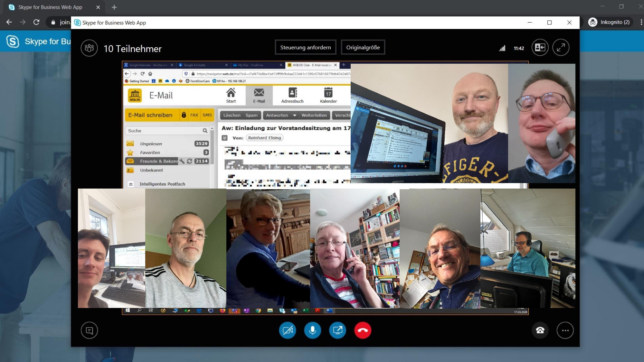Open call audio device settings
Viewport: 644px width, 362px height.
point(540,330)
